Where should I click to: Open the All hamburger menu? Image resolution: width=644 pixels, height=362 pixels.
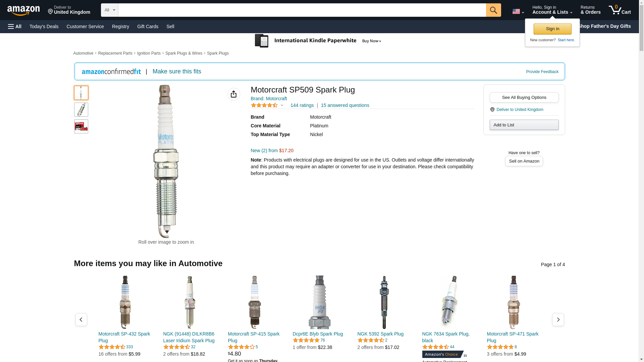pos(15,26)
